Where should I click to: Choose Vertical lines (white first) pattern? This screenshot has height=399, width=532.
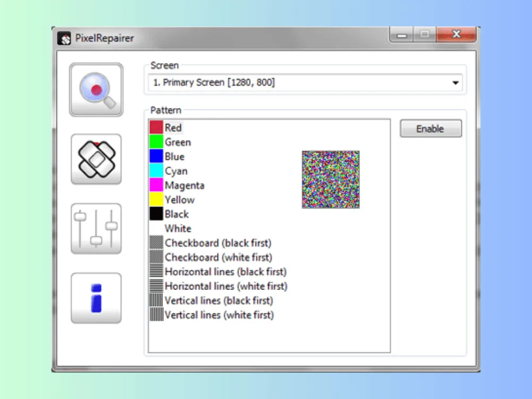pyautogui.click(x=219, y=315)
